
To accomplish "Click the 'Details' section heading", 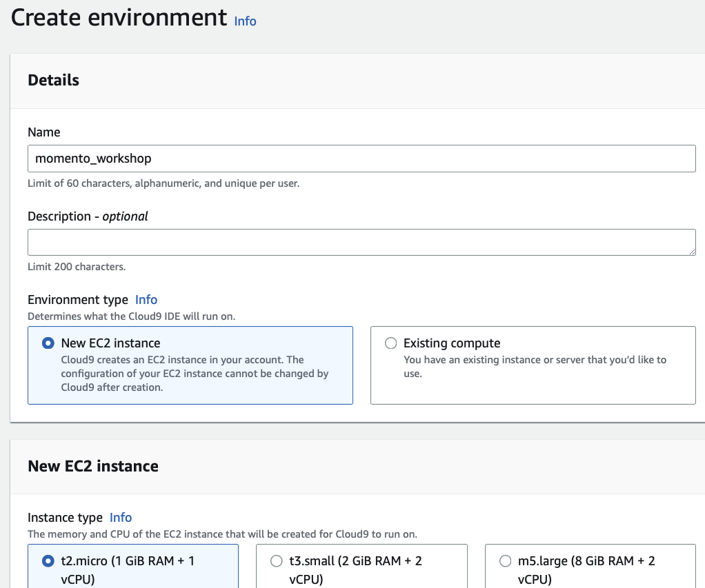I will point(54,81).
